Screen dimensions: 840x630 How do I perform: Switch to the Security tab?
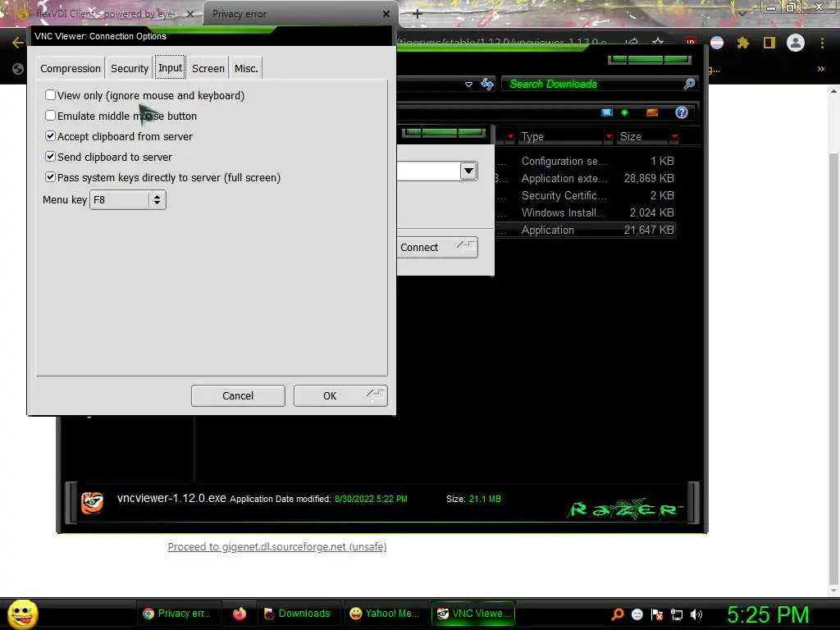[129, 68]
